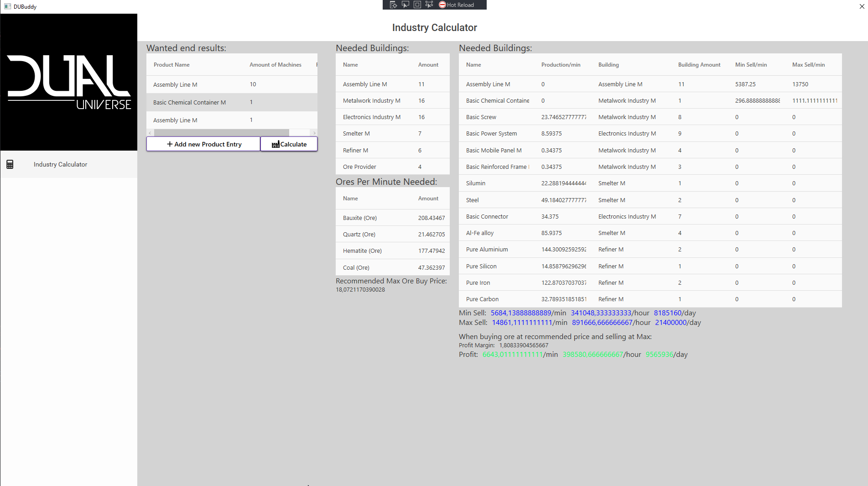The height and width of the screenshot is (486, 868).
Task: Click the Max Sell/min column header
Action: pyautogui.click(x=808, y=65)
